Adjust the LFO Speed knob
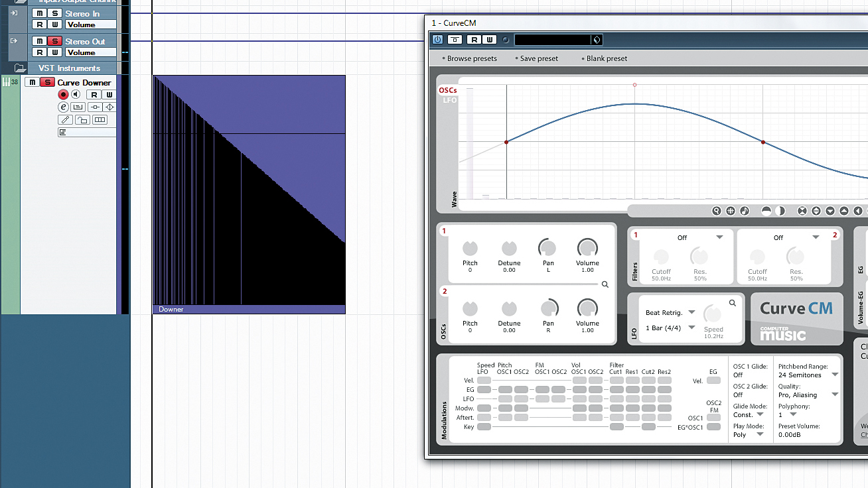Viewport: 868px width, 488px height. (713, 314)
